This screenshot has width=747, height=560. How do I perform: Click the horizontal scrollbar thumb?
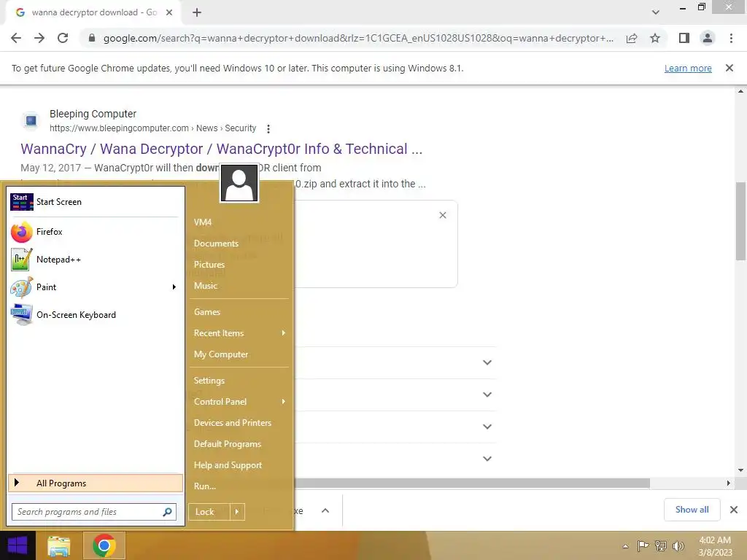[x=472, y=483]
